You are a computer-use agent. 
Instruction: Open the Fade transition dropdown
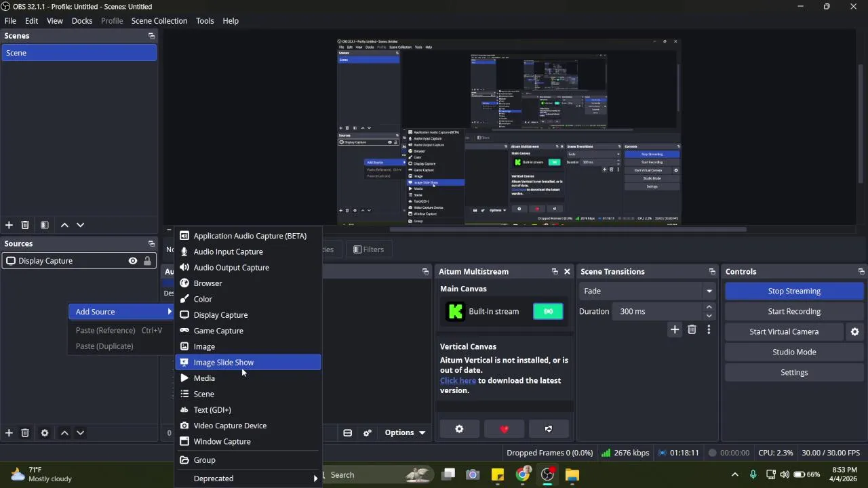[648, 291]
